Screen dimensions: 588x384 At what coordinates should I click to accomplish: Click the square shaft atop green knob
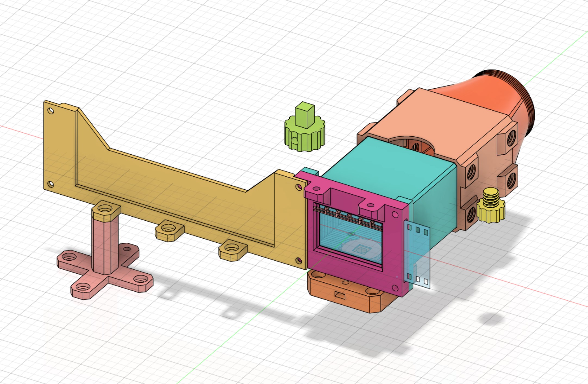pos(305,115)
